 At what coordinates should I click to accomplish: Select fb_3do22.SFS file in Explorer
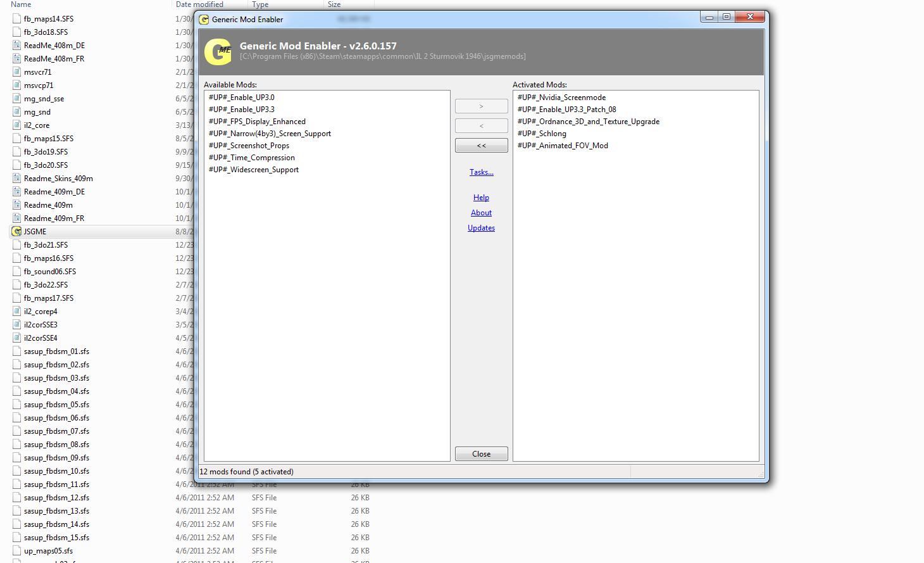pos(46,285)
